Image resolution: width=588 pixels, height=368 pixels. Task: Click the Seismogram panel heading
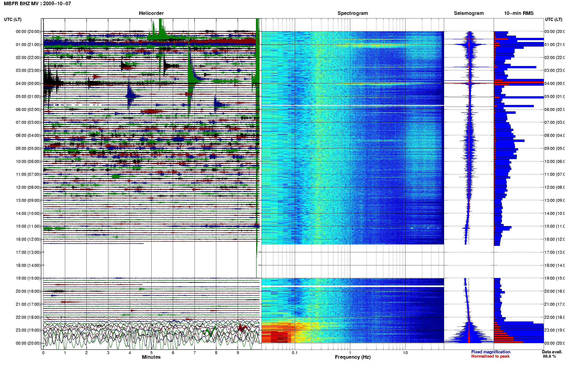[x=469, y=13]
